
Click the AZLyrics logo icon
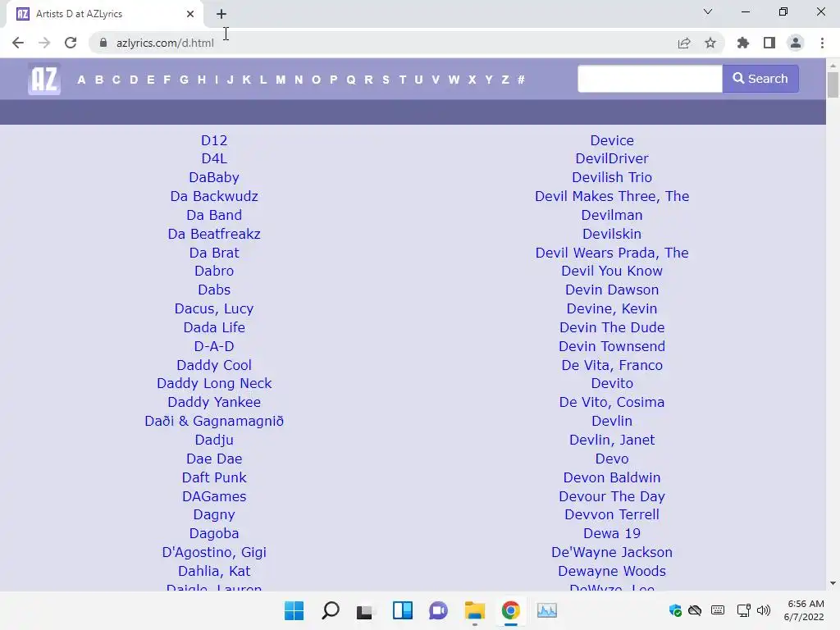(44, 80)
